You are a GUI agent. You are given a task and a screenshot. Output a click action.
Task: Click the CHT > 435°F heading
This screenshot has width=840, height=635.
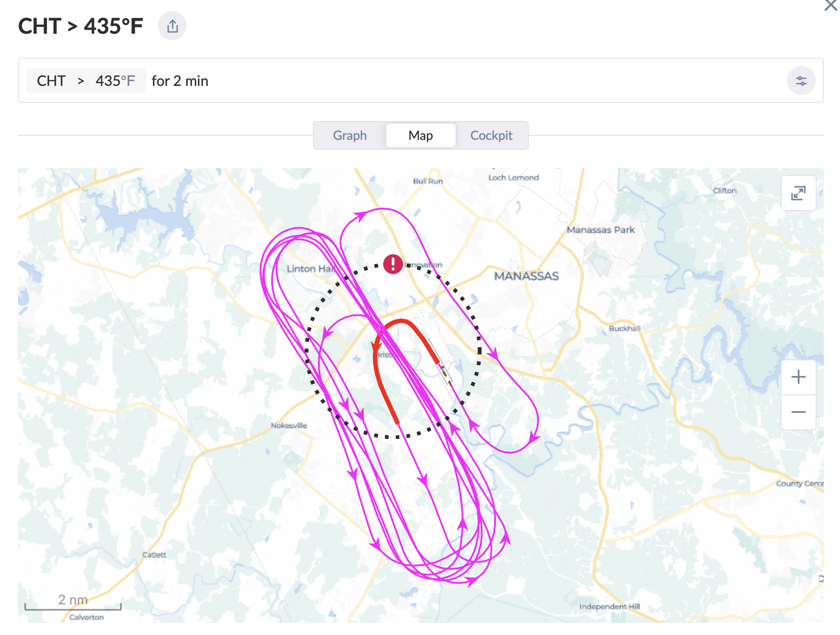pos(80,26)
